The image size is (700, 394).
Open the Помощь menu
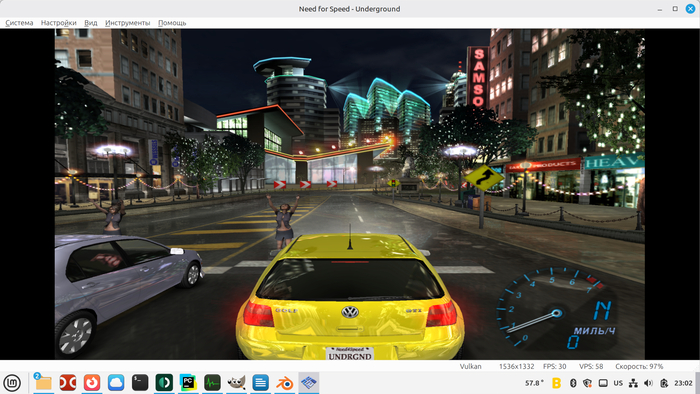[x=172, y=23]
